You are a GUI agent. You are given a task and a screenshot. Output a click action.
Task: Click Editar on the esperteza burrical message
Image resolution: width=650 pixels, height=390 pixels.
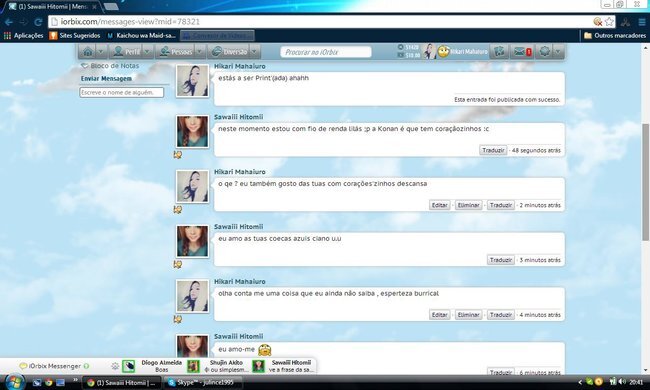(x=439, y=315)
